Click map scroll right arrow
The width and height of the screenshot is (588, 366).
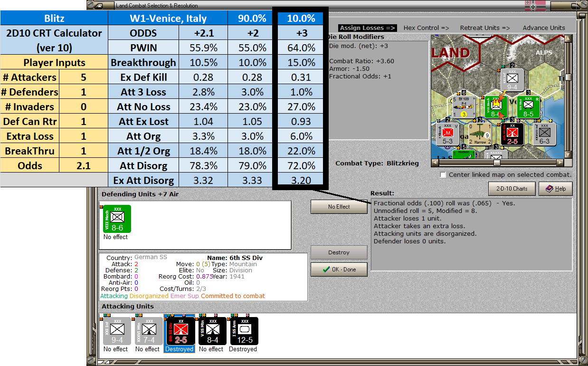561,163
